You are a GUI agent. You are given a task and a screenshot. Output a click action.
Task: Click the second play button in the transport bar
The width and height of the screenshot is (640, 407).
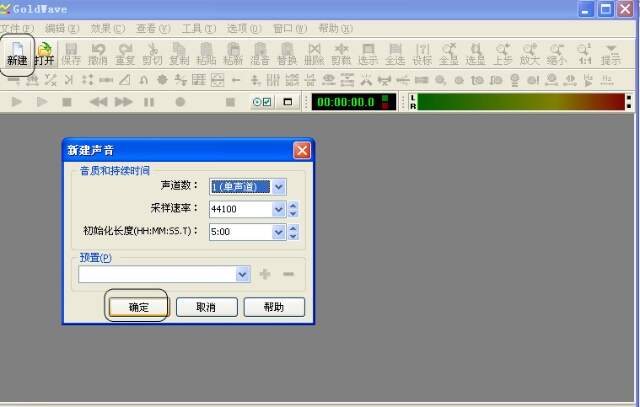coord(42,102)
